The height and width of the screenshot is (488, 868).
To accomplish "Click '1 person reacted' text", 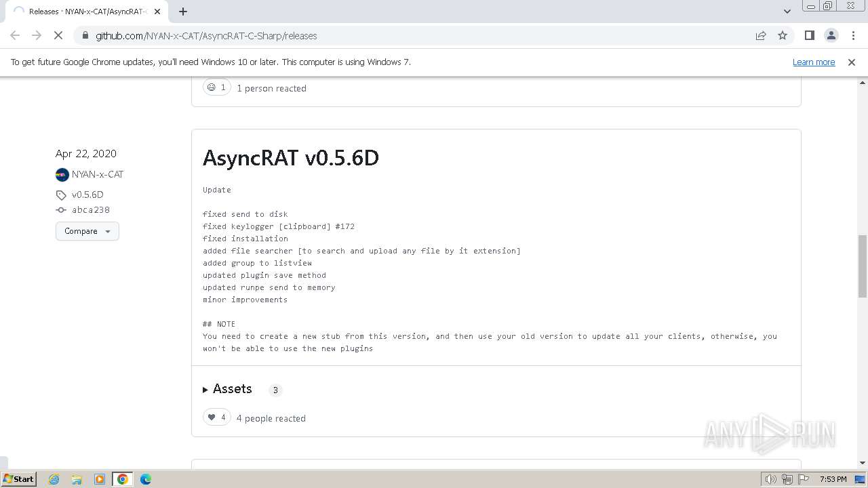I will tap(271, 88).
